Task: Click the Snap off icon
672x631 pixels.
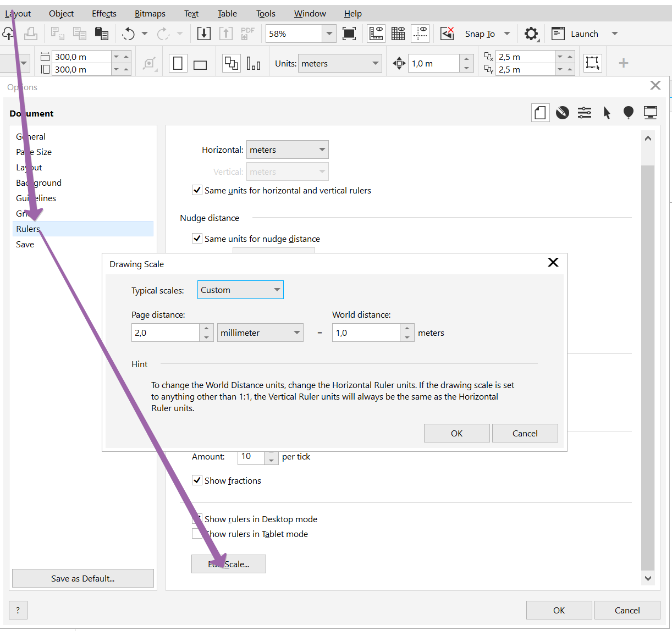Action: click(x=448, y=34)
